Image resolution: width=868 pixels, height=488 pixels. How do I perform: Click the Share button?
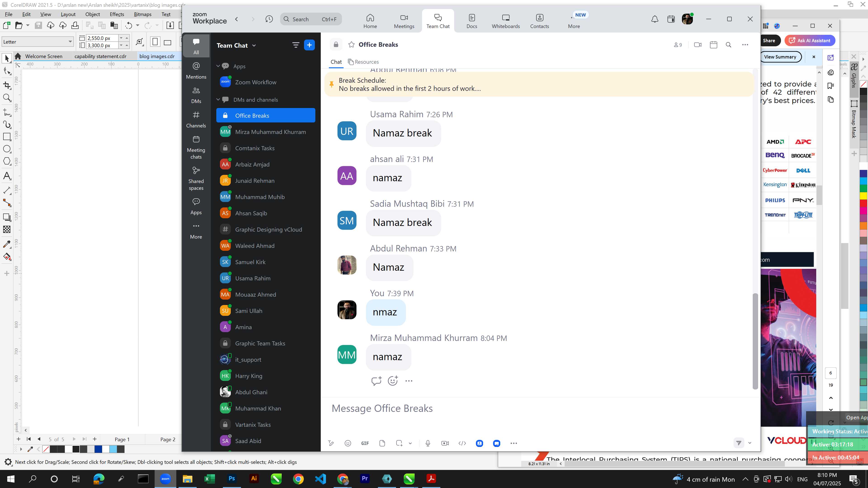(769, 40)
